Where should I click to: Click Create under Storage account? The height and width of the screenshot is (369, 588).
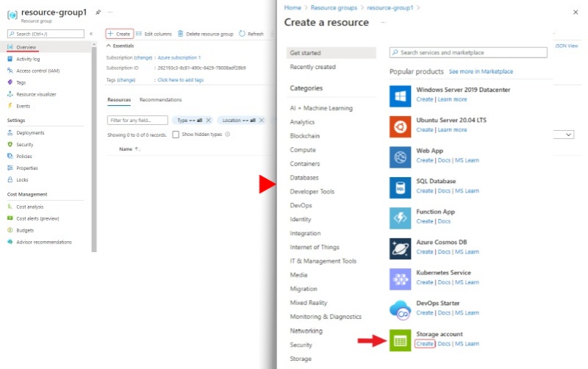(424, 344)
